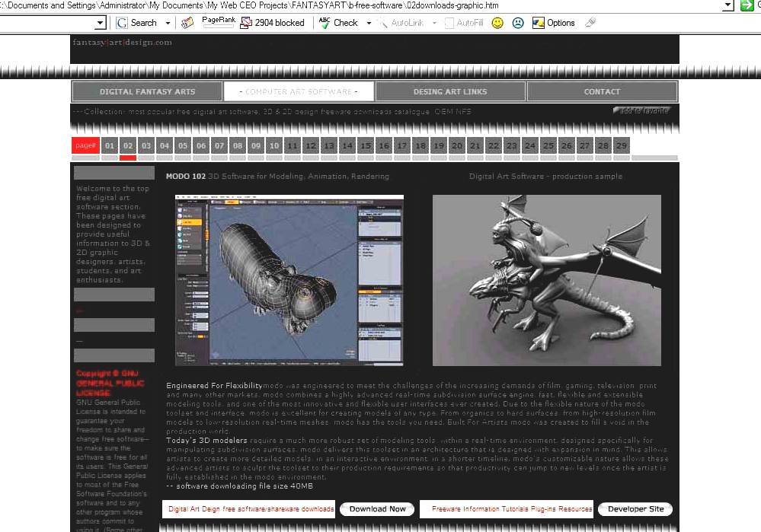Screen dimensions: 761x532
Task: Click the AutoFill toolbar button
Action: (465, 23)
